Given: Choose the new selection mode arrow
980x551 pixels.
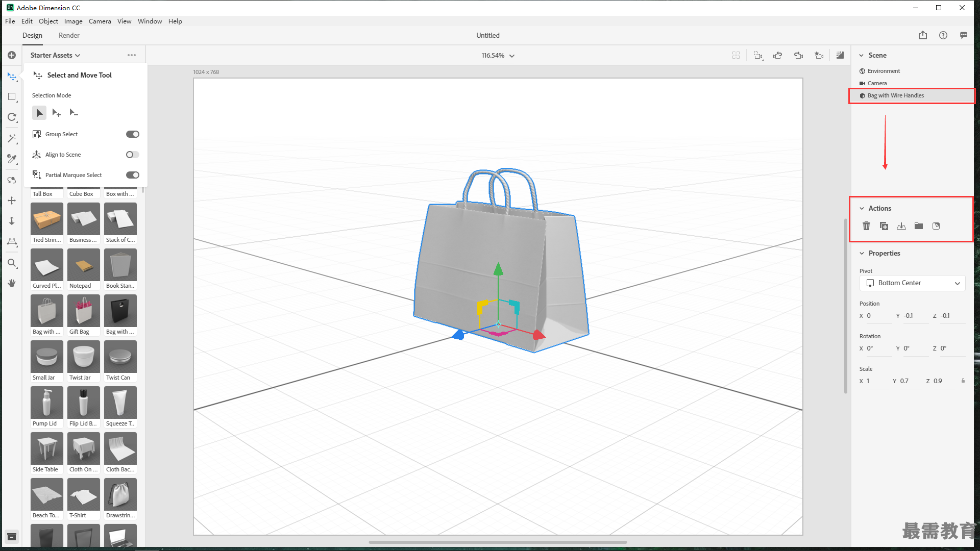Looking at the screenshot, I should 39,113.
